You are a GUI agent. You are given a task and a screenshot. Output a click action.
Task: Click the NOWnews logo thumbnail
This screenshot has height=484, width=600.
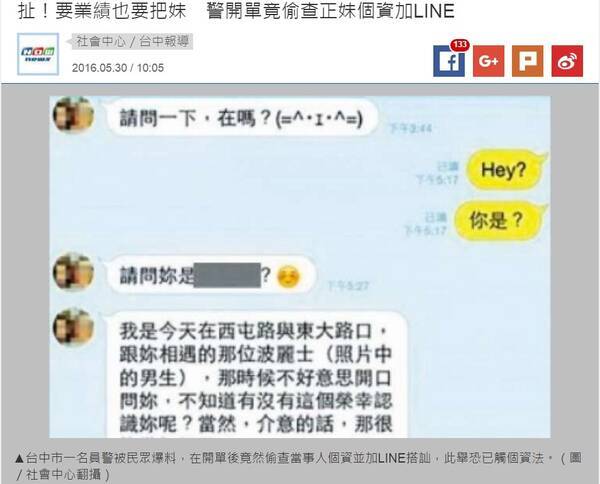(38, 54)
